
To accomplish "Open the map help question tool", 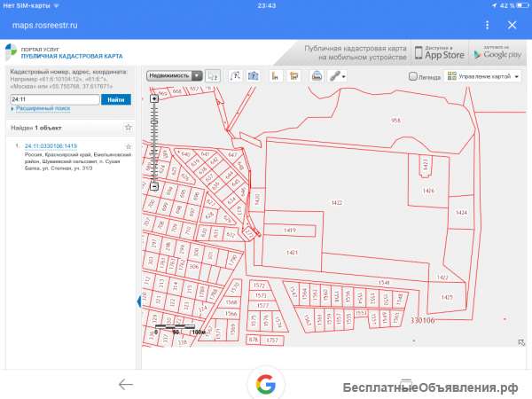I will 253,76.
